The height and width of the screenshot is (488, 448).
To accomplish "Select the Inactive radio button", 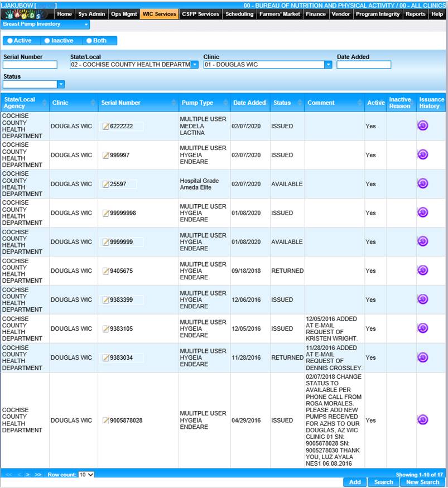I will click(x=47, y=41).
